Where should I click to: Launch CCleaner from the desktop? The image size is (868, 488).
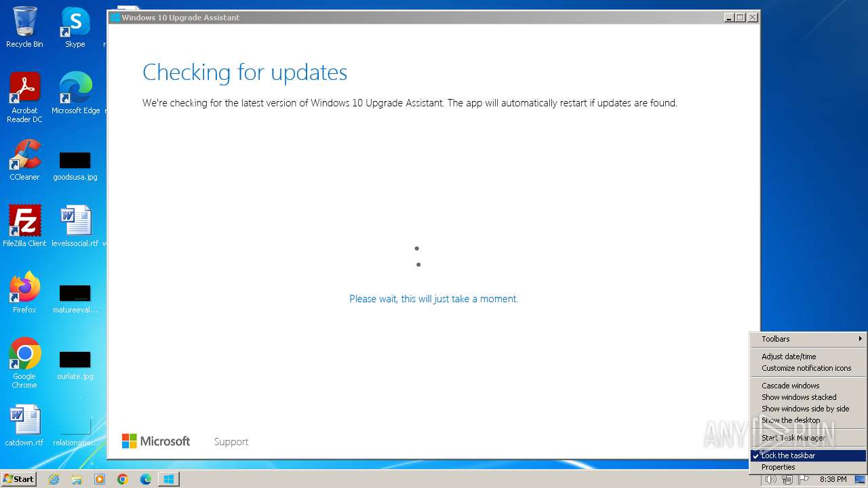pyautogui.click(x=24, y=160)
